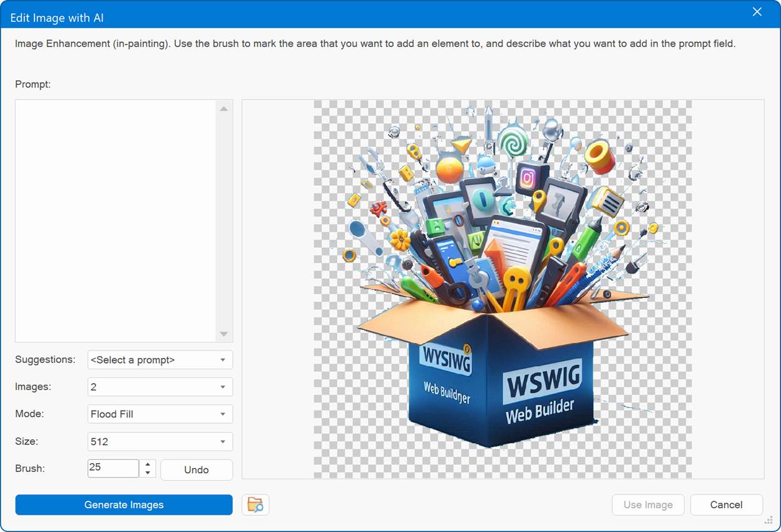Click prompt scrollbar up arrow
781x532 pixels.
(x=224, y=108)
